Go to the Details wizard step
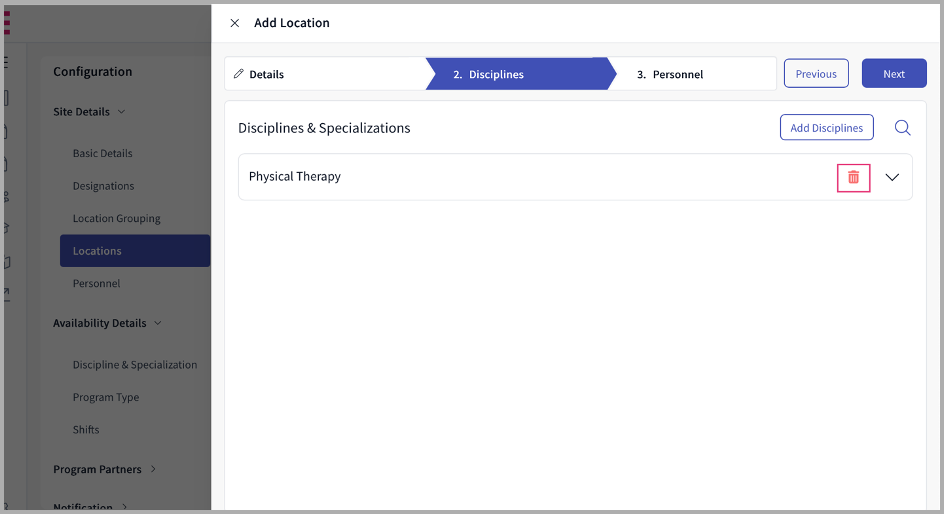Viewport: 944px width, 514px height. (x=267, y=74)
